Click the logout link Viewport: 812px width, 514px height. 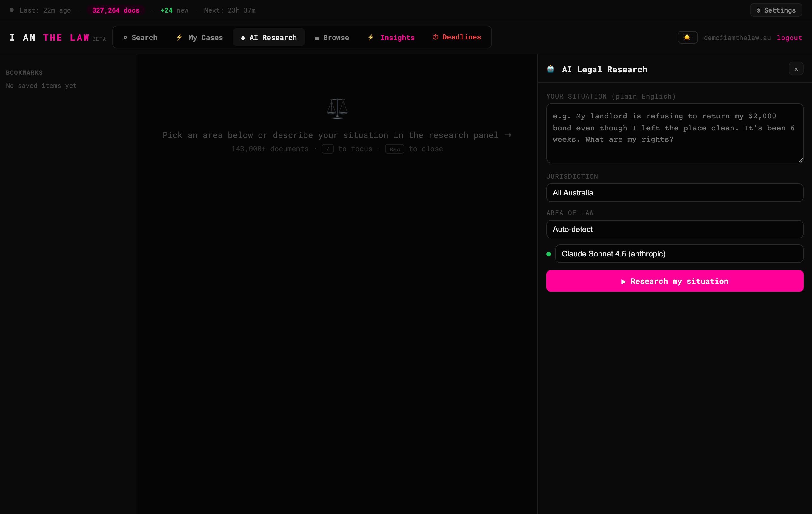point(789,38)
